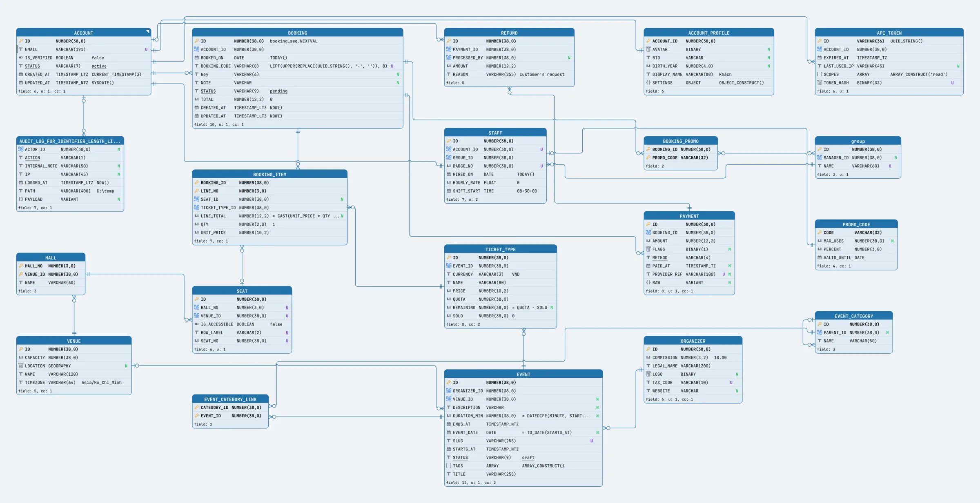Click the key icon beside CATEGORY_ID in EVENT_CATEGORY_LINK

click(196, 408)
